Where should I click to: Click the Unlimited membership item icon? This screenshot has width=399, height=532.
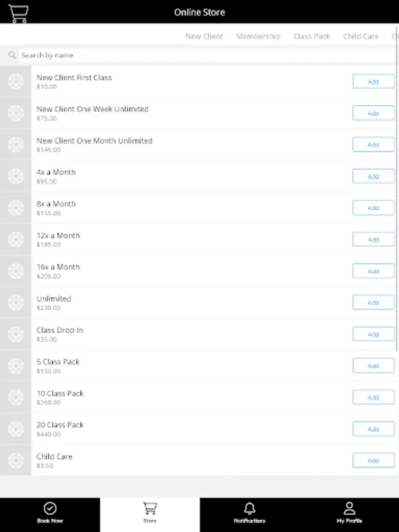coord(15,303)
